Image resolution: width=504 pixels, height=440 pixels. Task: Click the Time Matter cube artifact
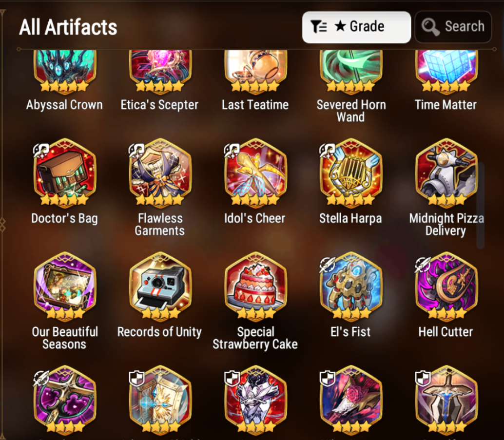click(446, 71)
